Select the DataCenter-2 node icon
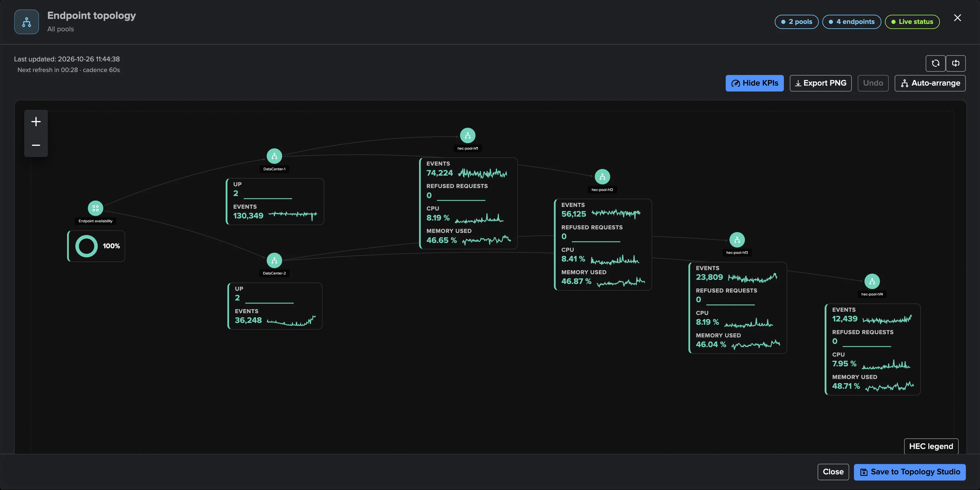Screen dimensions: 980x490 274,260
